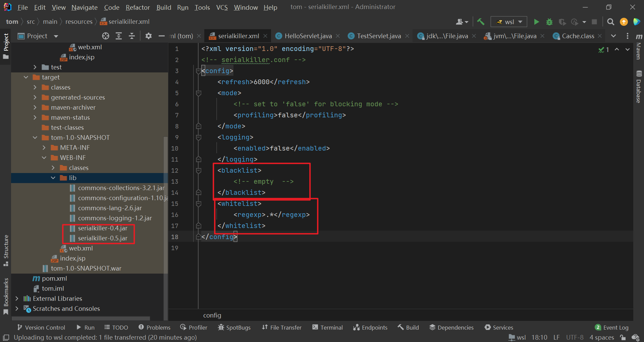644x342 pixels.
Task: Click the LF line separator widget
Action: [556, 337]
